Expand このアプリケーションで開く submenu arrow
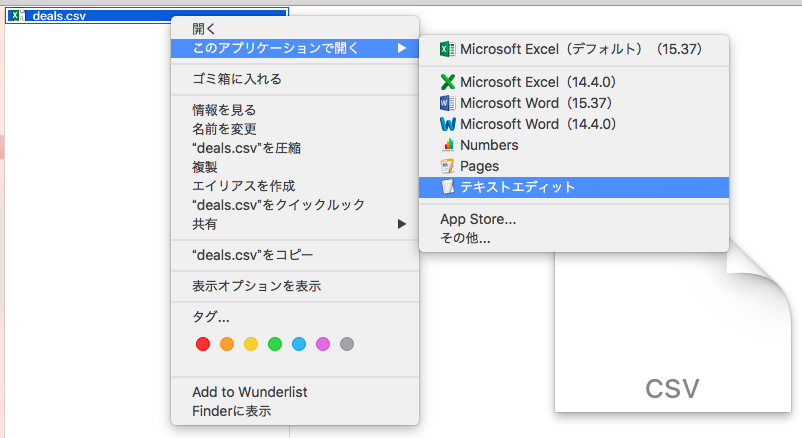 point(402,48)
